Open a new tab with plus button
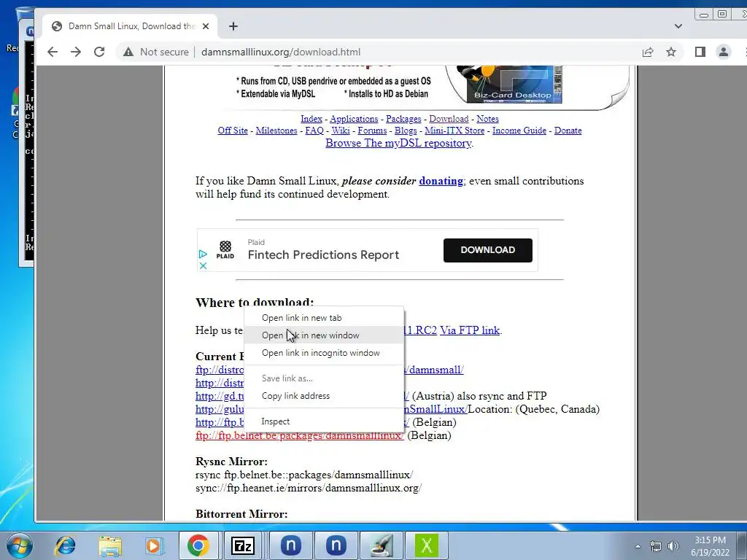This screenshot has height=560, width=747. pos(233,26)
